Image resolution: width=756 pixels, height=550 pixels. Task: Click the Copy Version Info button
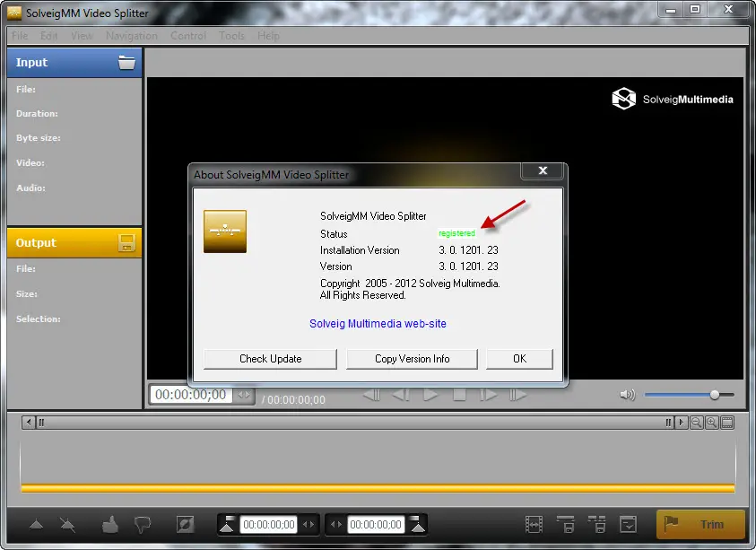413,359
